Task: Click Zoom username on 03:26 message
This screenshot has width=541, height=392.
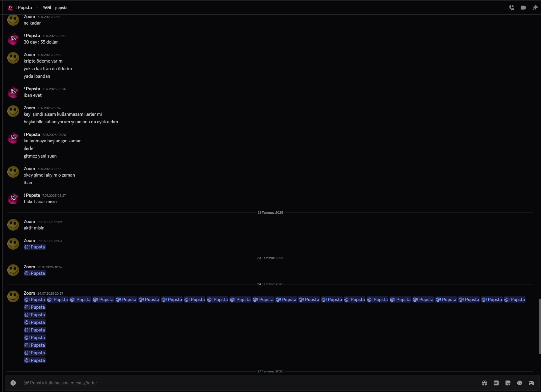Action: [x=29, y=108]
